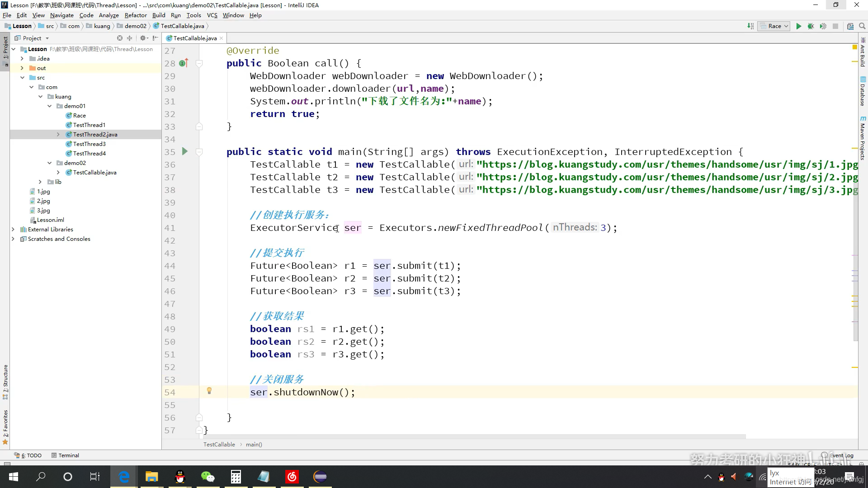The width and height of the screenshot is (868, 488).
Task: Expand the .idea folder
Action: [22, 59]
